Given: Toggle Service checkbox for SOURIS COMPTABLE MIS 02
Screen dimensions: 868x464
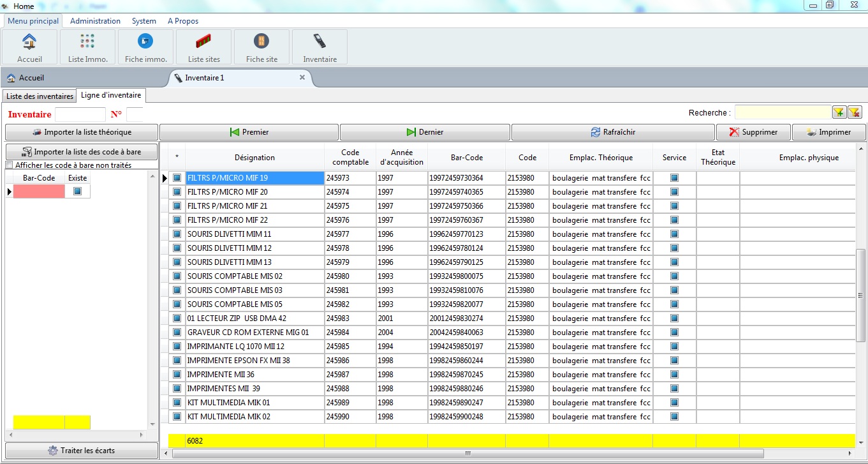Looking at the screenshot, I should point(674,276).
